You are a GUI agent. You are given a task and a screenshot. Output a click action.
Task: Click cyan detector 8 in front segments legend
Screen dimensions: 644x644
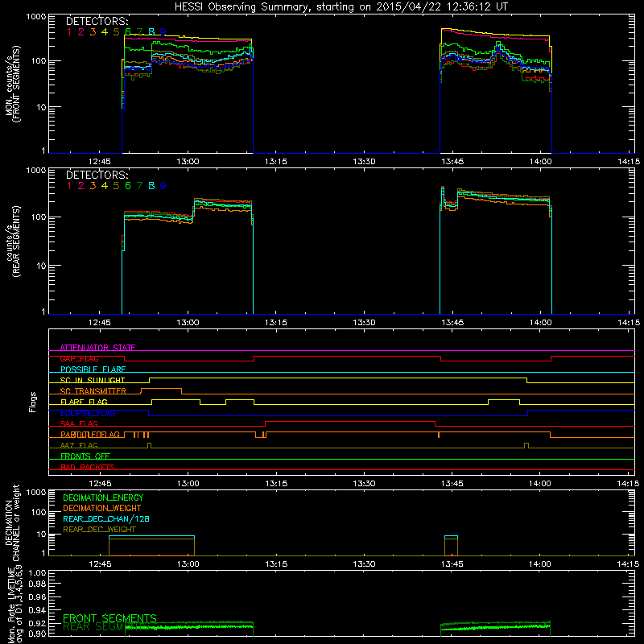click(x=151, y=32)
